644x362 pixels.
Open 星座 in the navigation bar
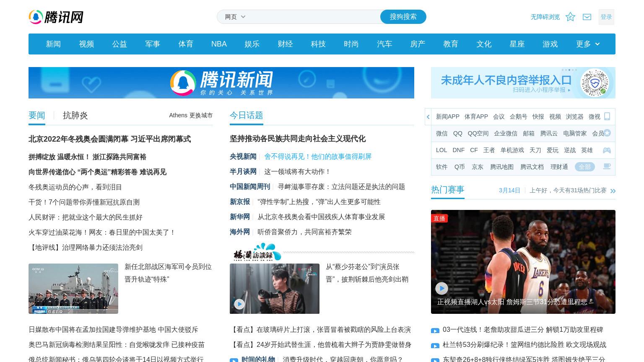click(517, 44)
